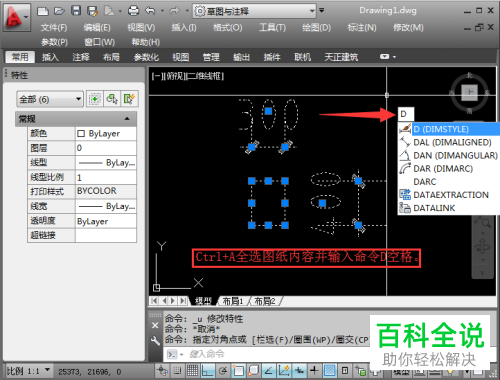Select DARC in the suggestion list
The image size is (500, 380).
pyautogui.click(x=449, y=182)
